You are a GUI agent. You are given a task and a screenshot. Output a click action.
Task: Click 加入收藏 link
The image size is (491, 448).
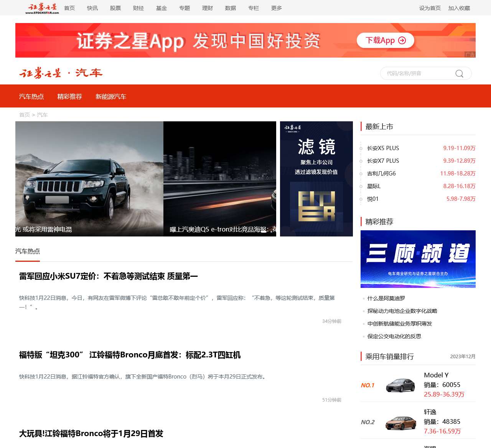(x=459, y=8)
